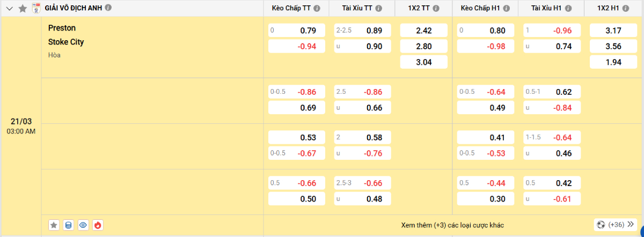Select Preston full-time 1X2 odds 2.42
The height and width of the screenshot is (237, 644).
[423, 31]
